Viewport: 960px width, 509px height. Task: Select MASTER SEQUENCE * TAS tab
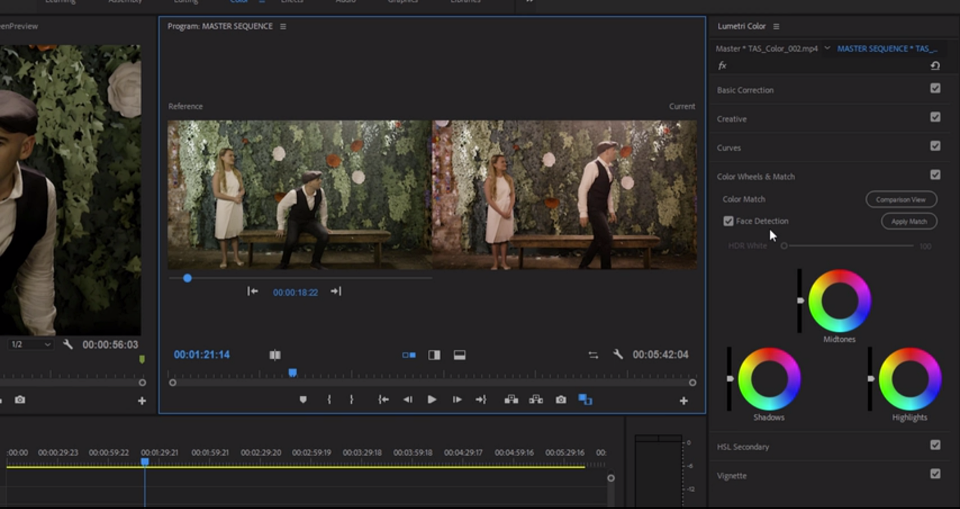[887, 48]
